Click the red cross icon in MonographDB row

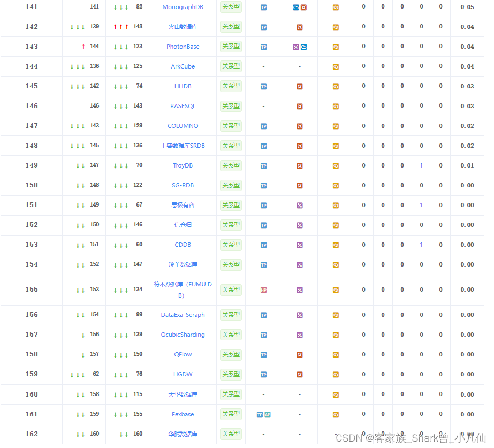[303, 7]
